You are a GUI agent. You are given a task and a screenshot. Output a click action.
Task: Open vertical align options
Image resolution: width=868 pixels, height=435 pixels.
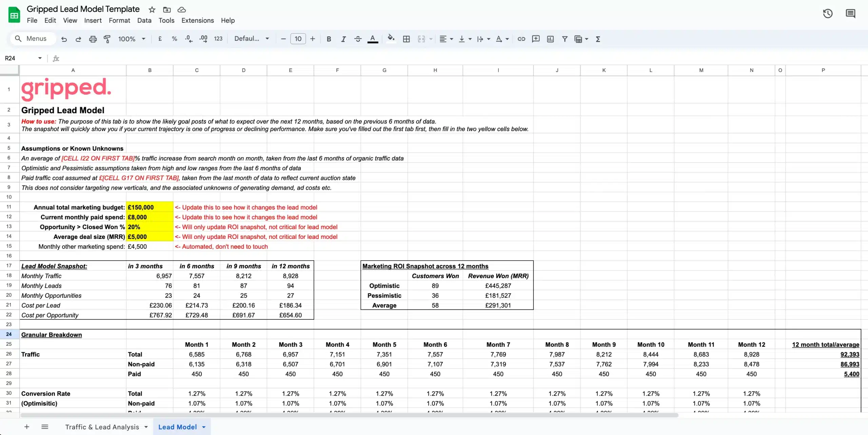465,39
